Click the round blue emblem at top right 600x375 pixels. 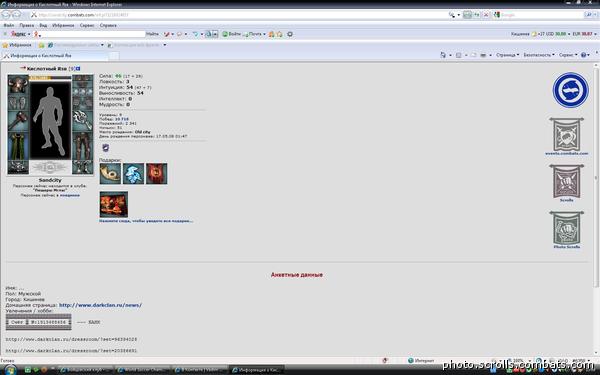571,90
